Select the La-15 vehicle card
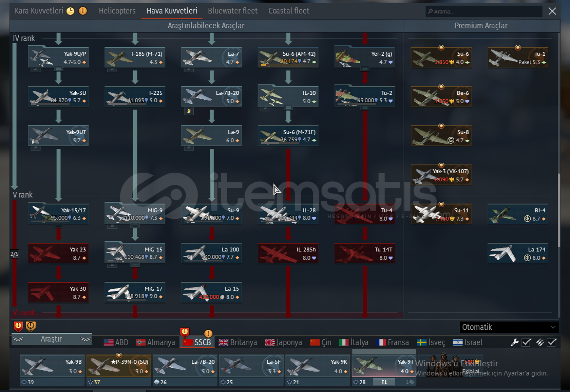 pyautogui.click(x=211, y=292)
